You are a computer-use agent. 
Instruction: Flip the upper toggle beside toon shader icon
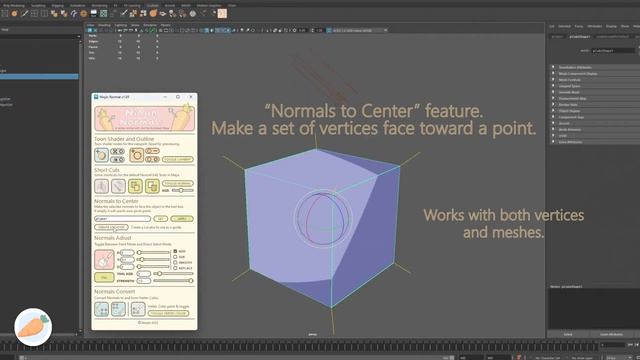[118, 151]
